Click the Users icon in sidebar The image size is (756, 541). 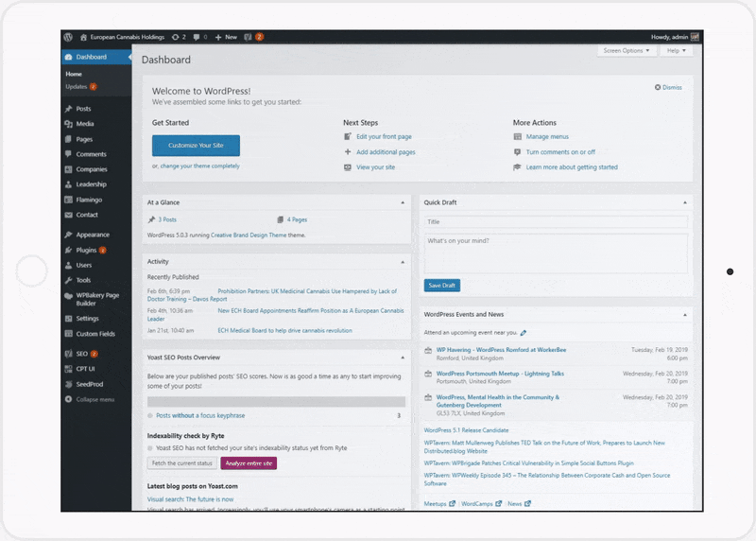[68, 265]
